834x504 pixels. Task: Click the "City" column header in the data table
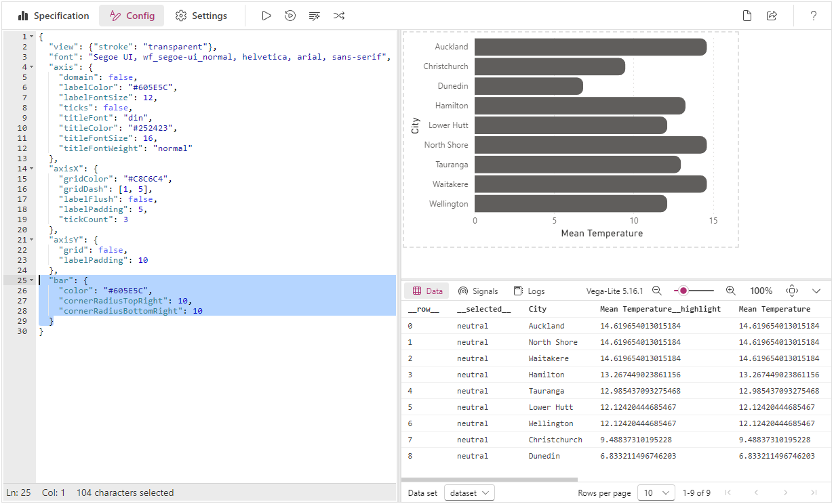click(538, 310)
